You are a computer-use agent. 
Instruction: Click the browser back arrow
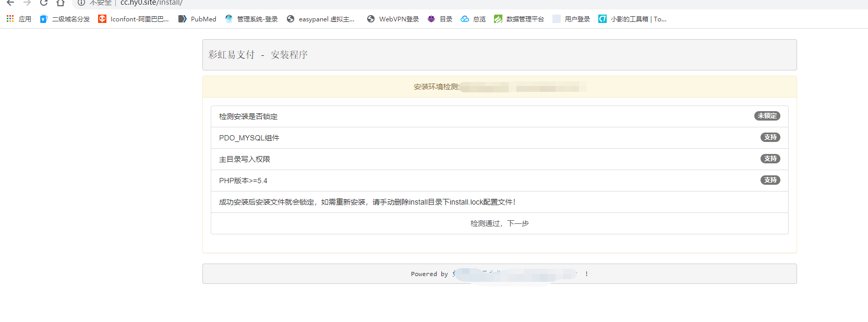tap(10, 3)
